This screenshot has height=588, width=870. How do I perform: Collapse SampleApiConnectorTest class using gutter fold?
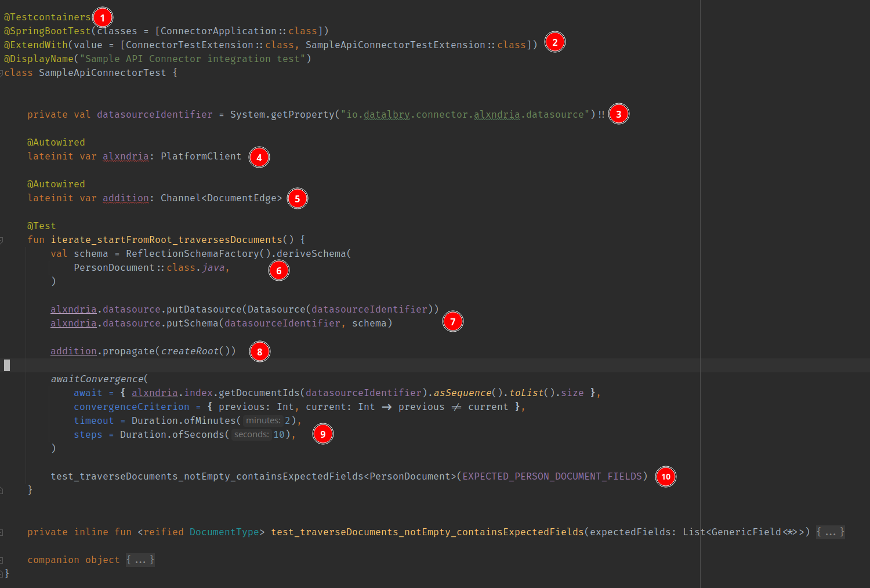click(x=2, y=73)
